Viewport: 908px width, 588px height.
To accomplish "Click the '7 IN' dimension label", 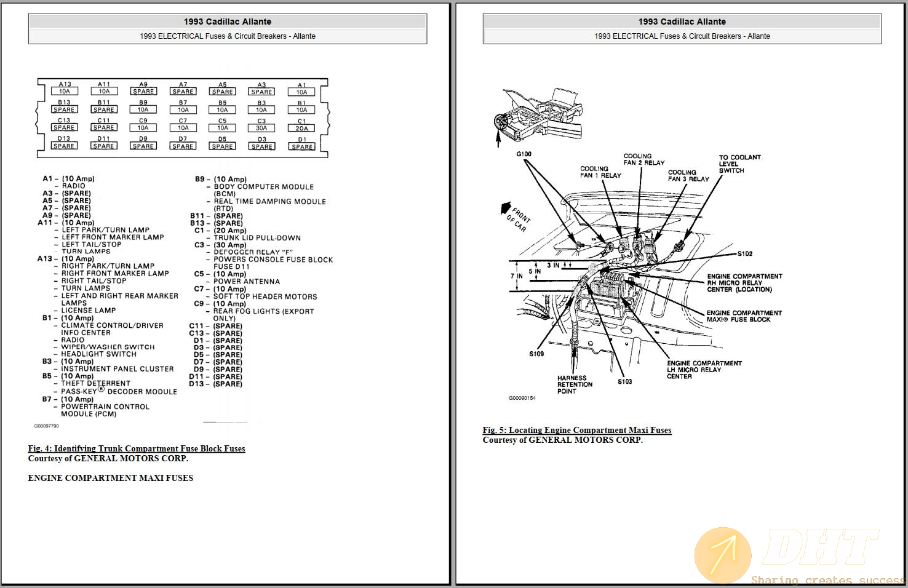I will 516,276.
